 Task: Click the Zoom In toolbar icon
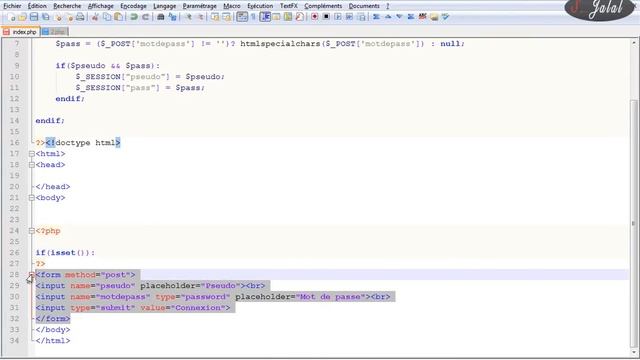(189, 17)
